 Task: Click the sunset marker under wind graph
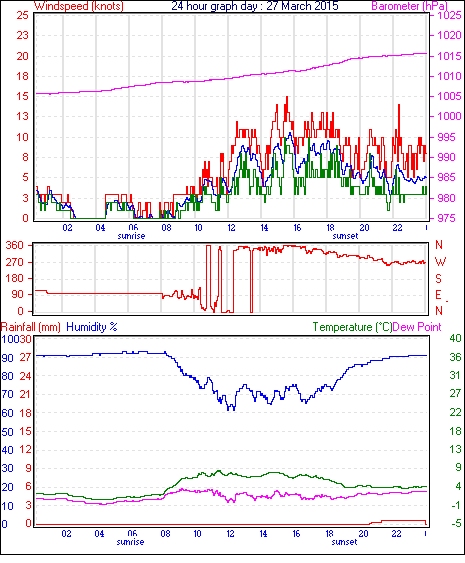click(x=345, y=236)
